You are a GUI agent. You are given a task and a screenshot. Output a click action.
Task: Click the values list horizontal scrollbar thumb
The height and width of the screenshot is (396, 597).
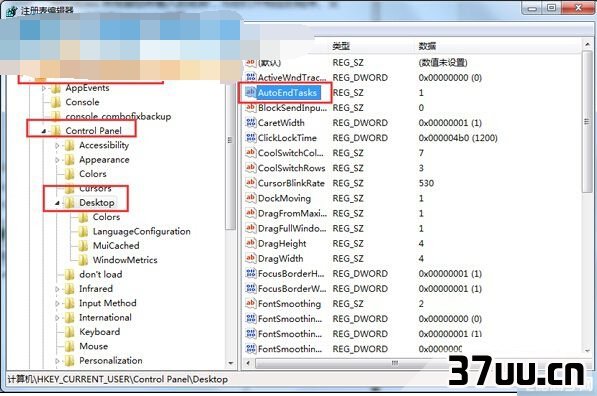point(395,363)
